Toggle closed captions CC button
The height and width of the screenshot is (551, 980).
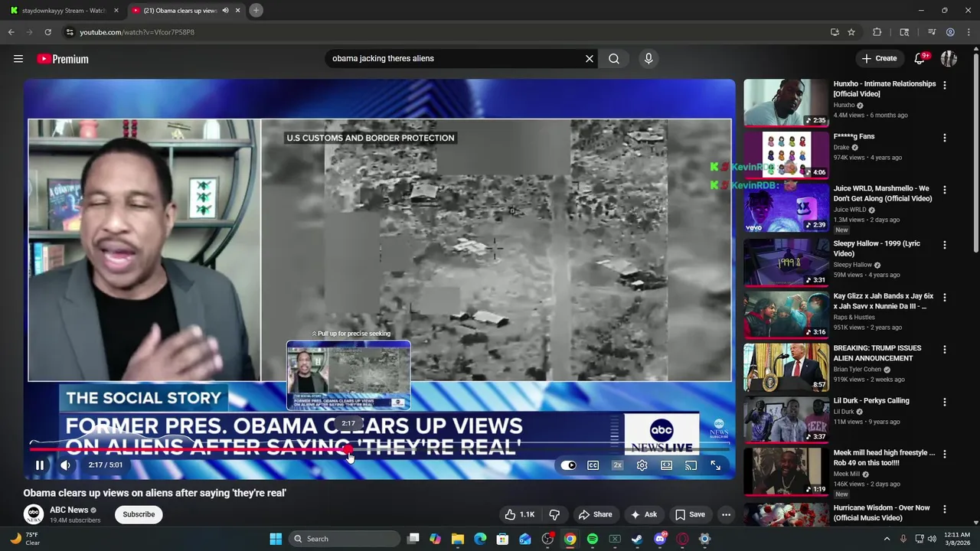(593, 465)
